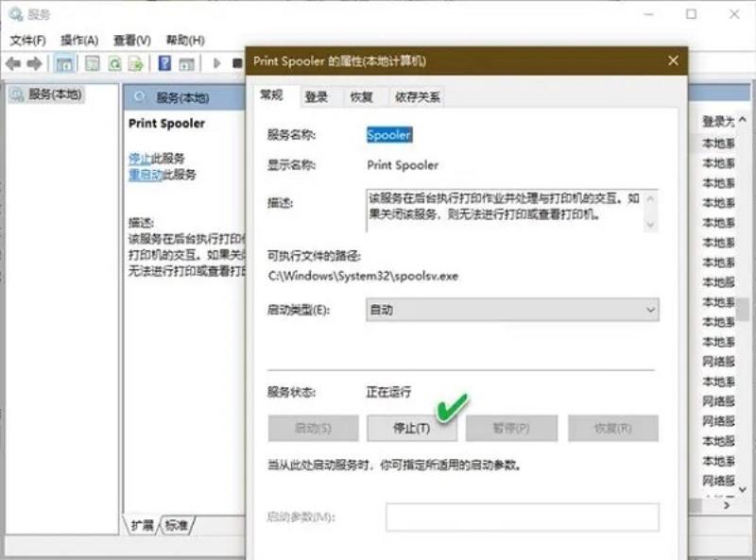Open the 启动类型 dropdown showing 自动
Image resolution: width=756 pixels, height=560 pixels.
click(512, 310)
